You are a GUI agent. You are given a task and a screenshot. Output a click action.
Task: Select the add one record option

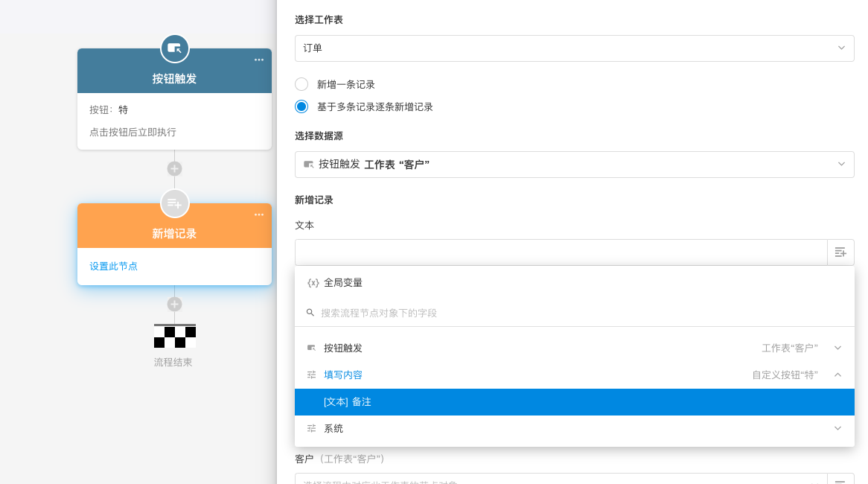pyautogui.click(x=301, y=84)
